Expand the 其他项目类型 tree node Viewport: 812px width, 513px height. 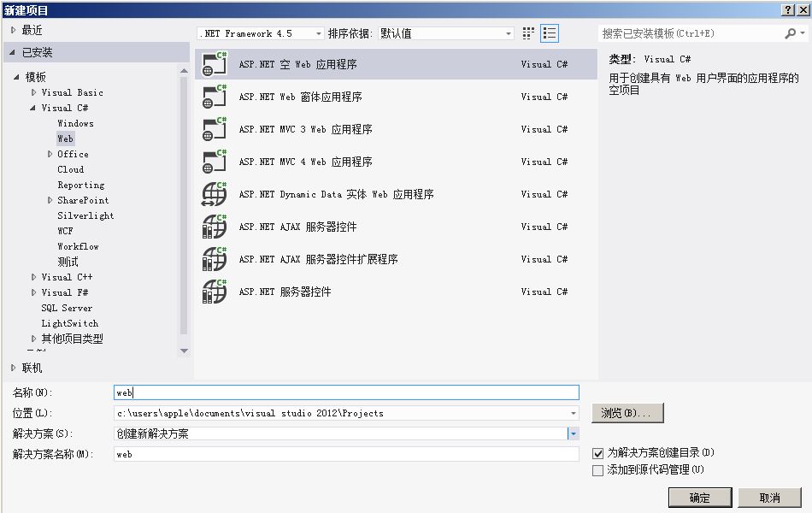point(33,339)
